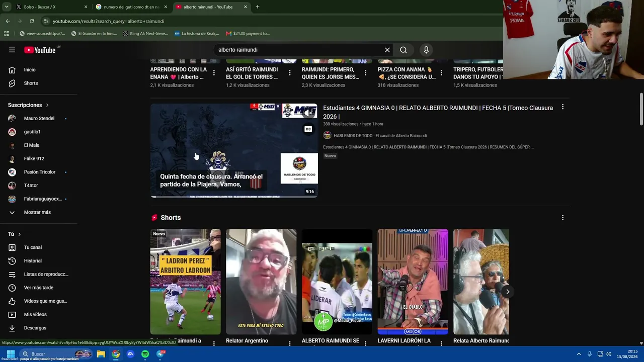The width and height of the screenshot is (644, 362).
Task: Open Spotify from the taskbar
Action: click(145, 354)
